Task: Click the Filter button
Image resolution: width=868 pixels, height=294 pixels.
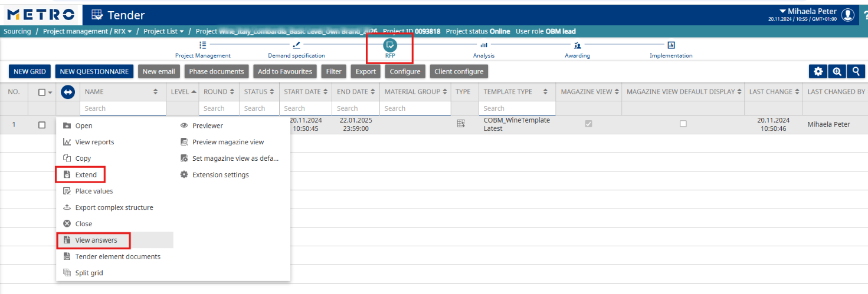Action: tap(334, 71)
